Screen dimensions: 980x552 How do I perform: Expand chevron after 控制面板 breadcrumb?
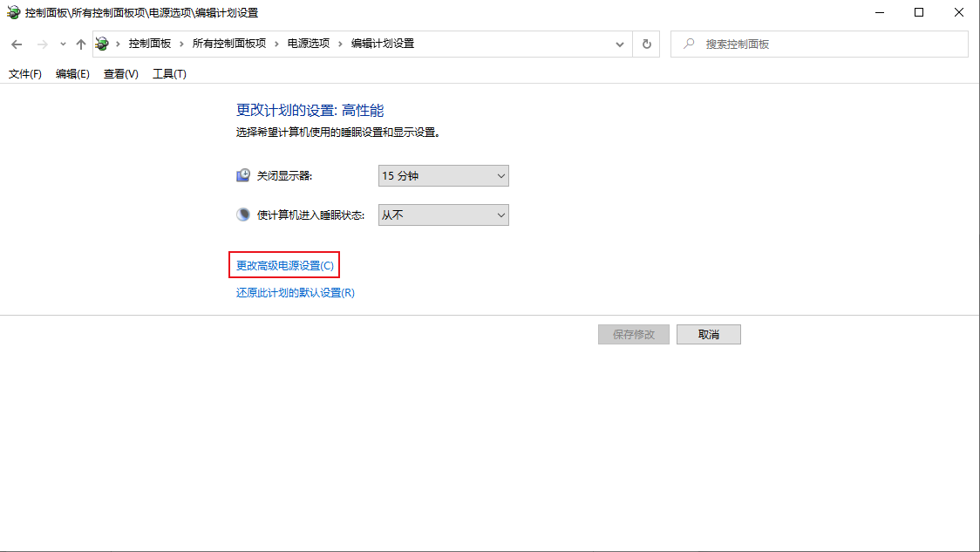[x=181, y=44]
